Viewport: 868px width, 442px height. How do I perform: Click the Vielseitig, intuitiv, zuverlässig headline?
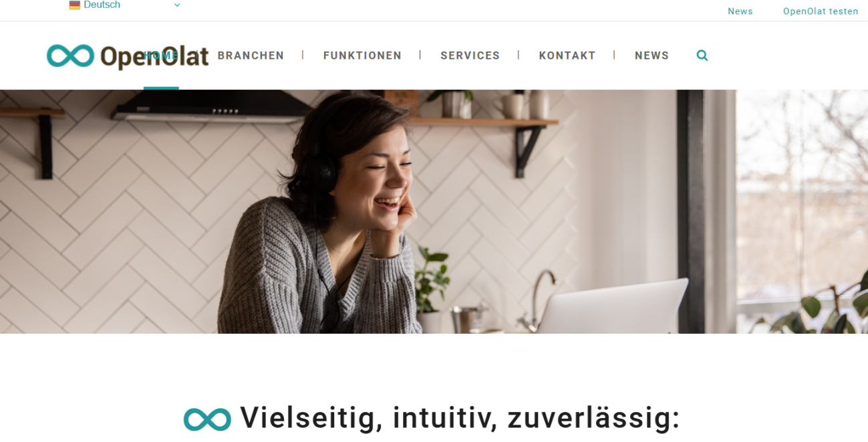click(x=460, y=419)
